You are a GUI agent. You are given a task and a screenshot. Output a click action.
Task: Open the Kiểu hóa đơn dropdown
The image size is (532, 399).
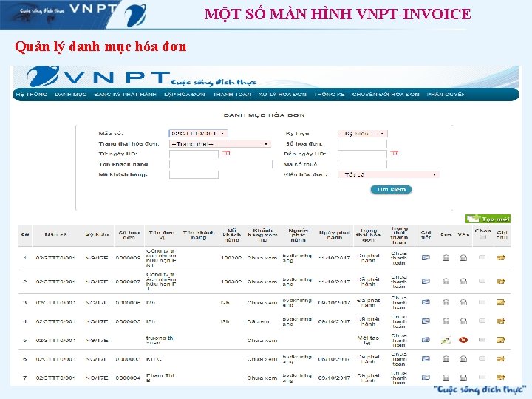click(x=389, y=174)
